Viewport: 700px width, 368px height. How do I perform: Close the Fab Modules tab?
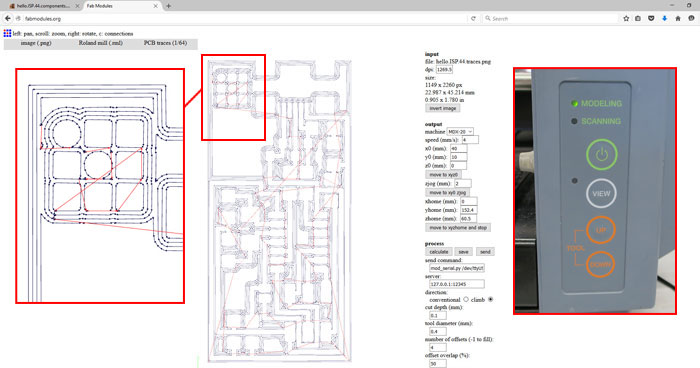155,6
